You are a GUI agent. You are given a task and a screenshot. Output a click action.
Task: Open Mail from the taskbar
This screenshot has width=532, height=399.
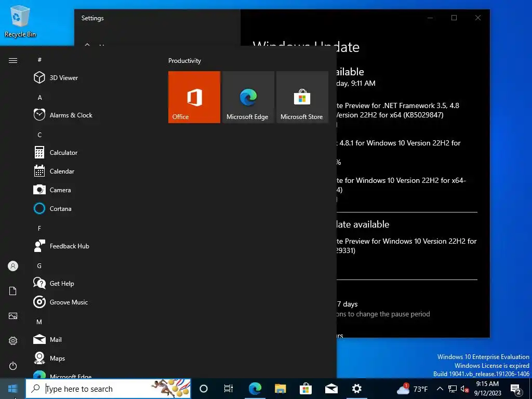tap(331, 389)
